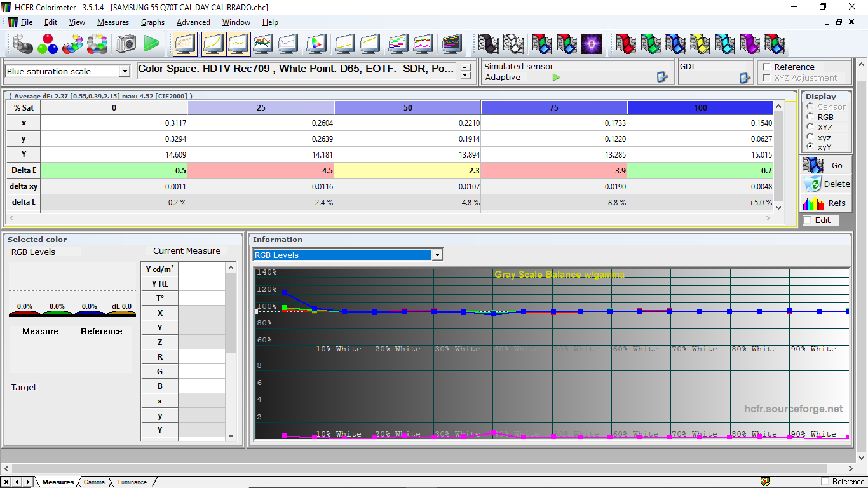868x488 pixels.
Task: Click the camera icon in toolbar
Action: 125,44
